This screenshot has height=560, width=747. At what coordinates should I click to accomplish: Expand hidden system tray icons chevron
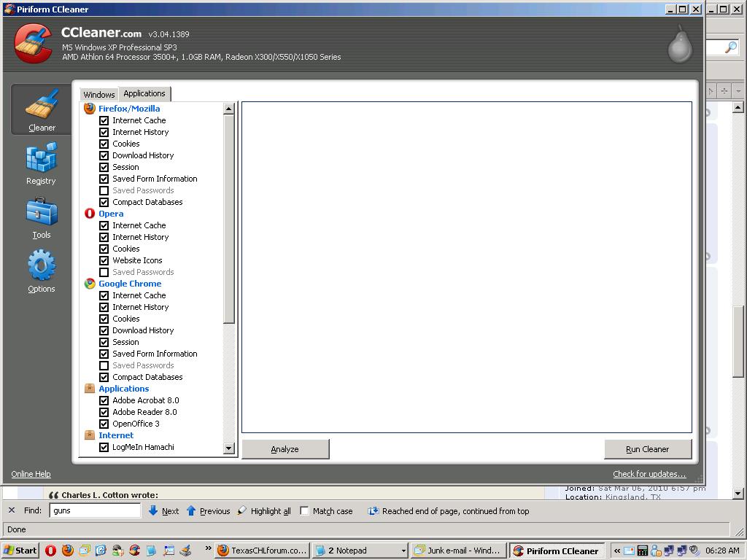tap(617, 551)
